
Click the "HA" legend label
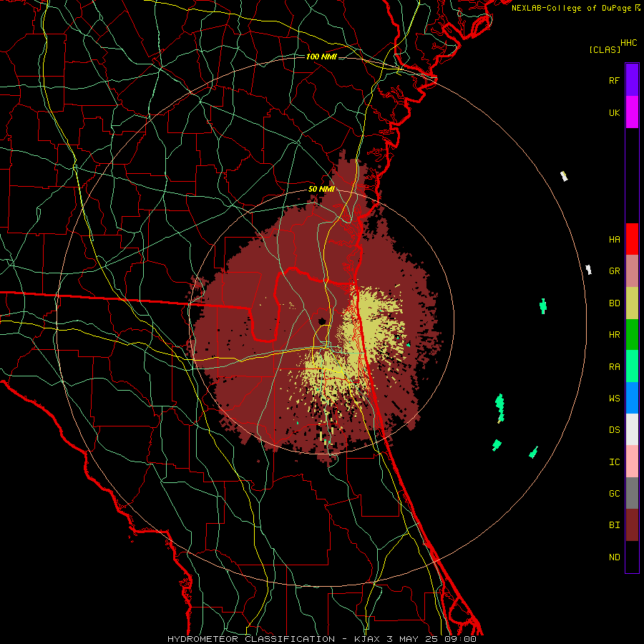click(x=614, y=240)
